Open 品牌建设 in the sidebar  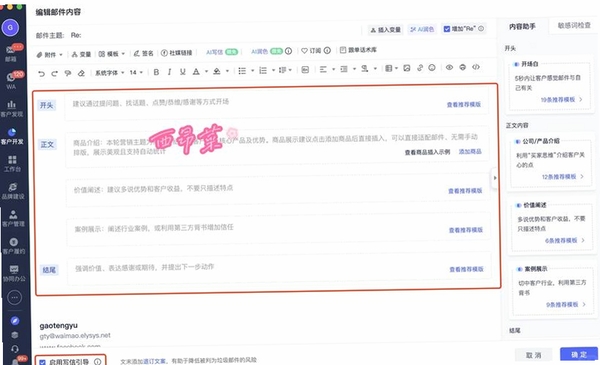(13, 191)
